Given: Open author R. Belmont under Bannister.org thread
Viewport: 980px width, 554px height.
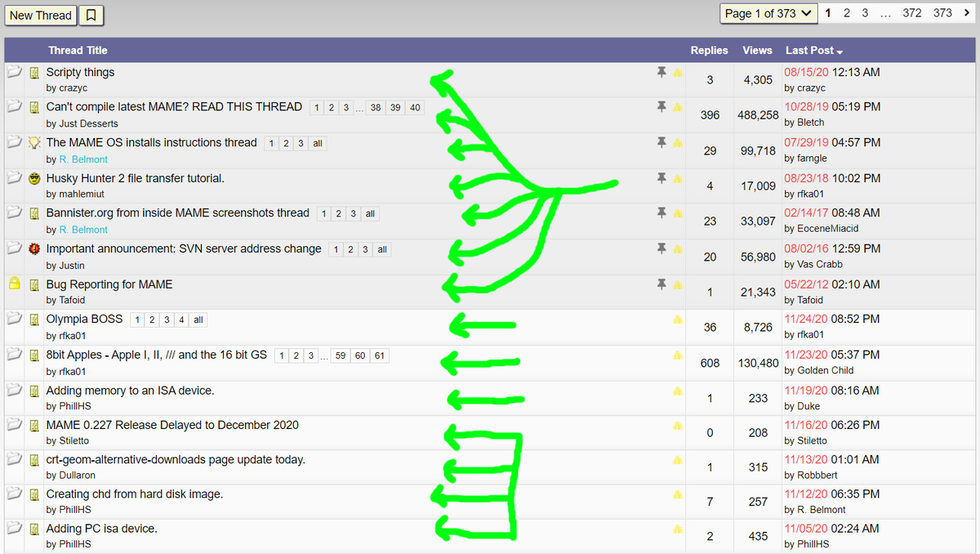Looking at the screenshot, I should [83, 230].
